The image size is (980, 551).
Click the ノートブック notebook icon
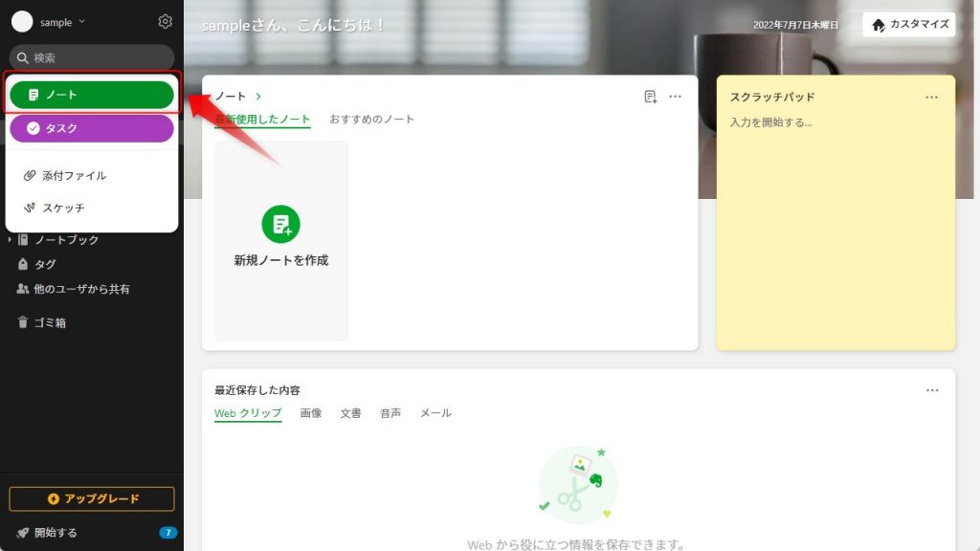[x=23, y=240]
